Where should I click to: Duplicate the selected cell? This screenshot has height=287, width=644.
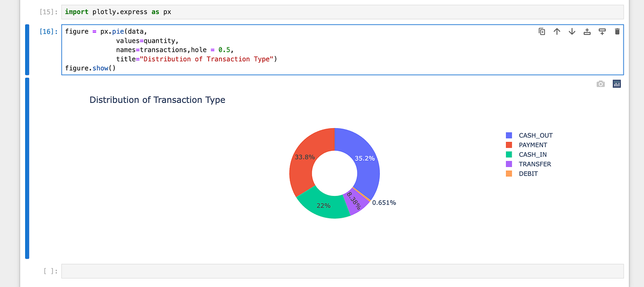pos(542,31)
